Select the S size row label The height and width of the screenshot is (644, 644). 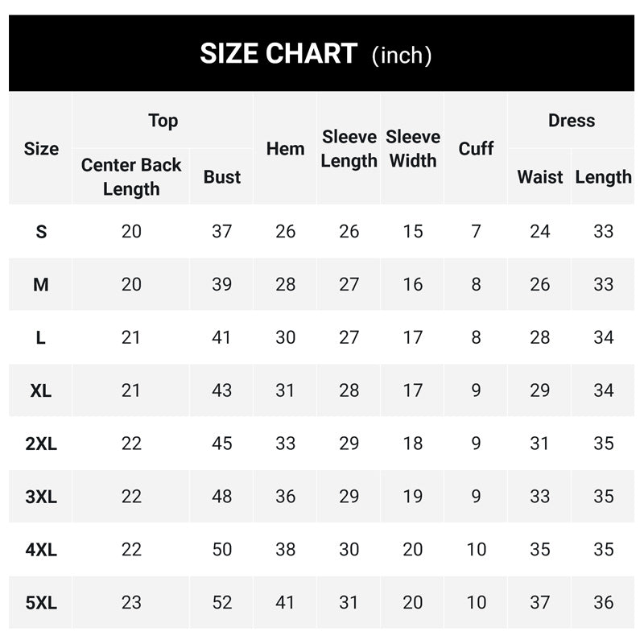[41, 232]
